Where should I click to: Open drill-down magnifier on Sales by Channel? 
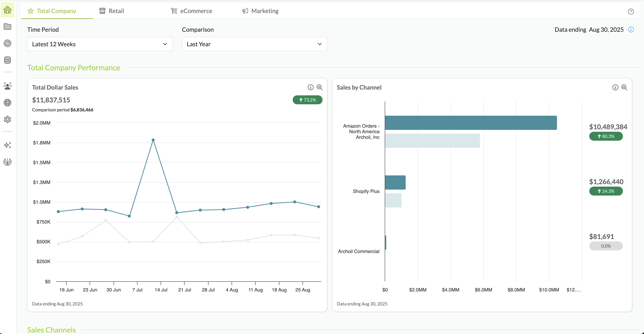[624, 87]
